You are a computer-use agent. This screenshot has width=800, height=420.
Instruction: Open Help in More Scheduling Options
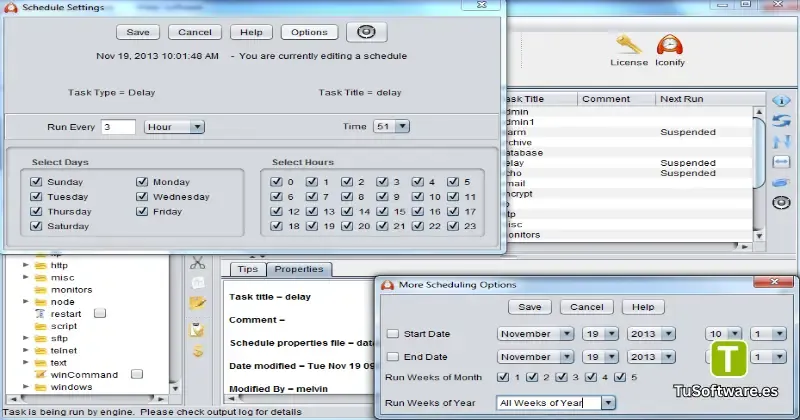tap(643, 307)
